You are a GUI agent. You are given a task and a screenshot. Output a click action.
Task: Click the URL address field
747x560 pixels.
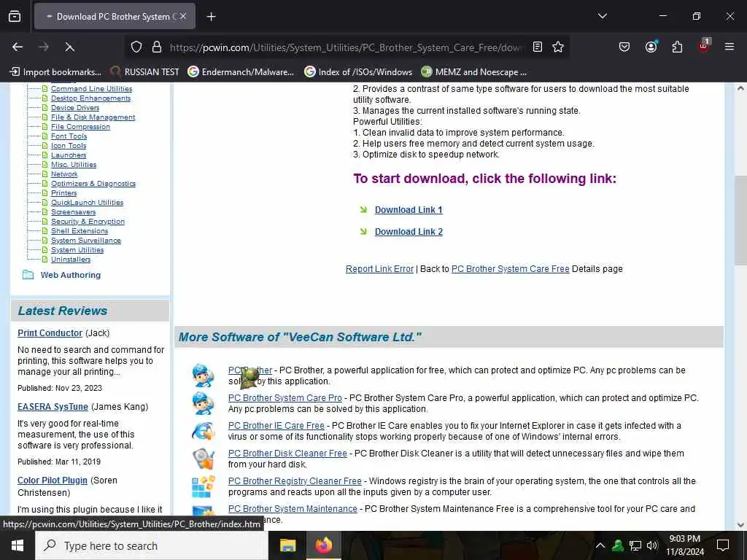(x=347, y=47)
